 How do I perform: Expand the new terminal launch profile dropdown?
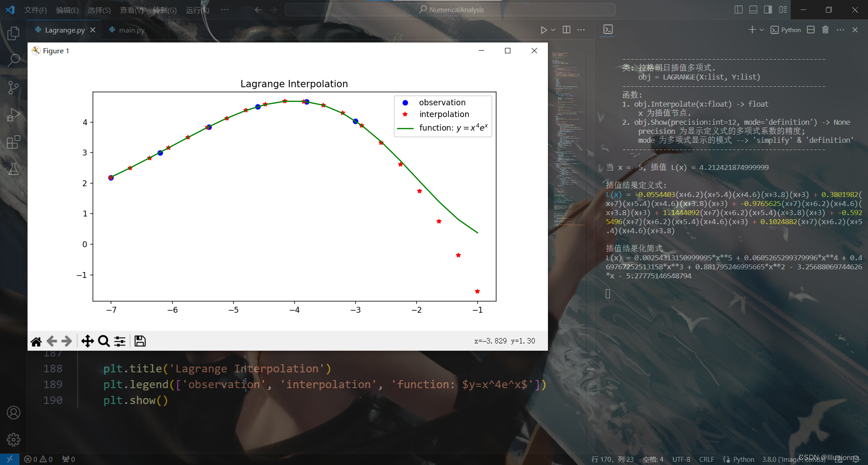(762, 30)
